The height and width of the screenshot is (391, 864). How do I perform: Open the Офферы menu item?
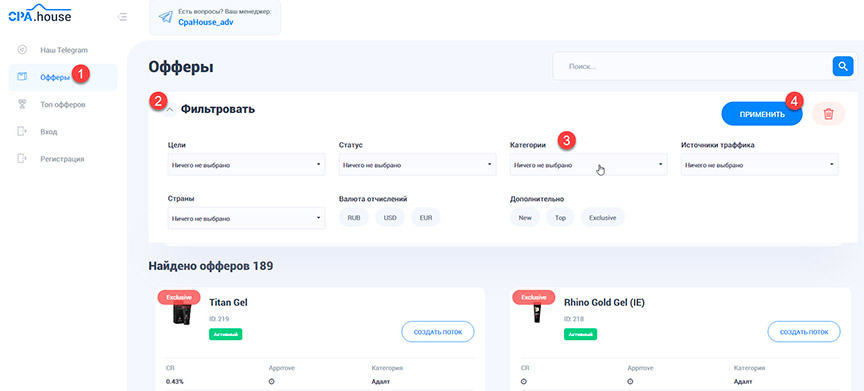pyautogui.click(x=55, y=78)
